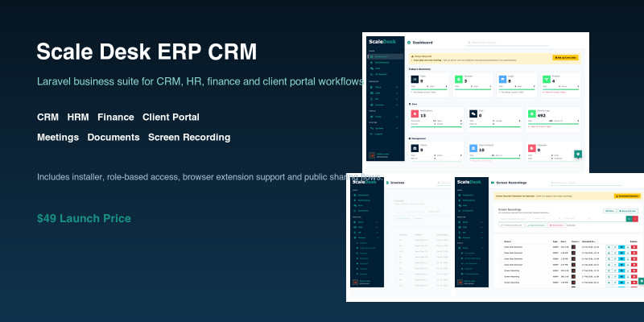The height and width of the screenshot is (322, 644).
Task: Click the Clients card icon under Management
Action: point(414,148)
